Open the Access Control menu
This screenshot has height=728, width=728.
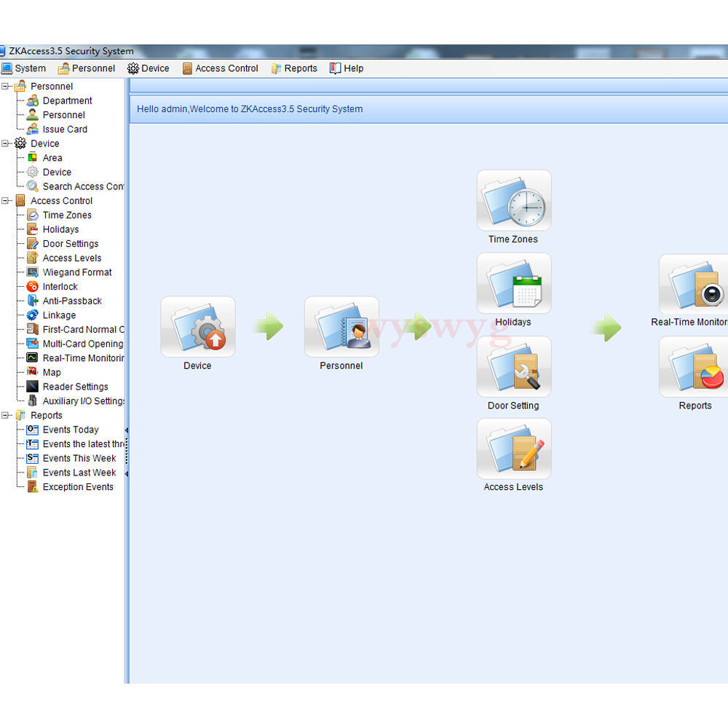click(x=221, y=68)
